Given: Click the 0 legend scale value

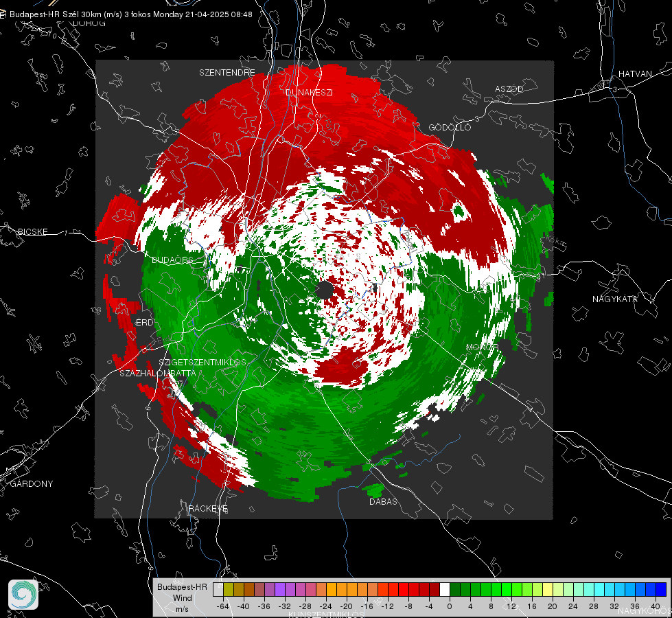Looking at the screenshot, I should (x=449, y=606).
